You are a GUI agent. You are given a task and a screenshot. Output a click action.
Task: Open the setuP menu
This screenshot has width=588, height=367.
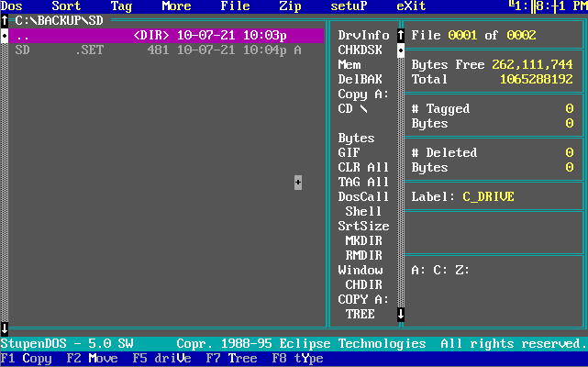coord(349,6)
